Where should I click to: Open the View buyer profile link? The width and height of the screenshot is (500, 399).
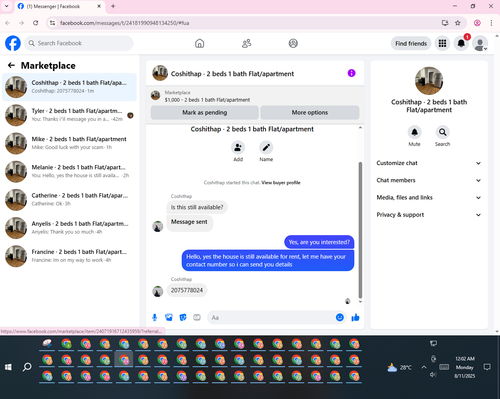click(x=281, y=183)
